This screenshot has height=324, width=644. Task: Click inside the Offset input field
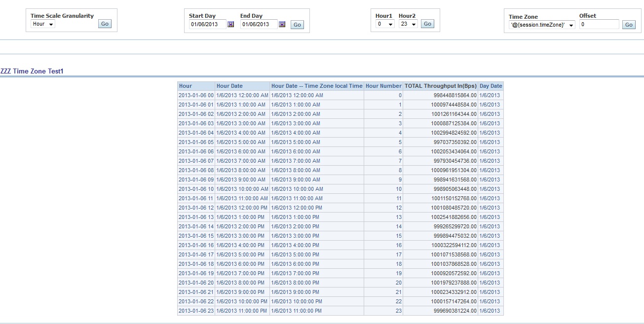point(598,23)
